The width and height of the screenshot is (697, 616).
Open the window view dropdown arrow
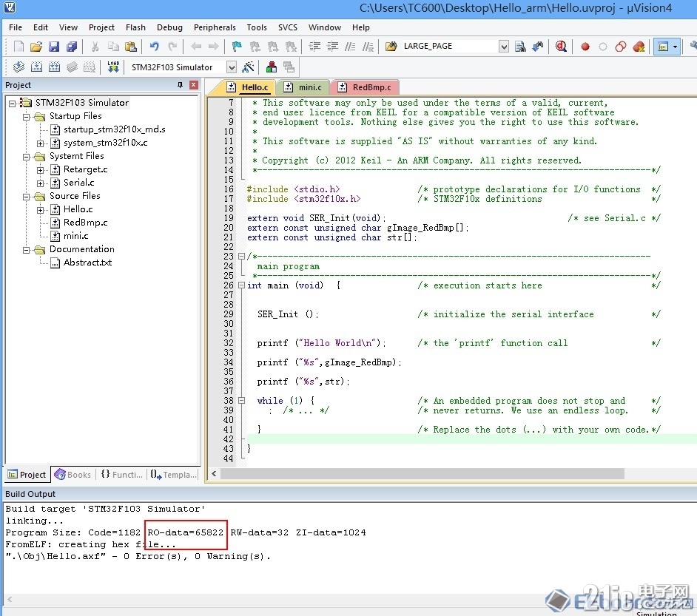click(676, 46)
